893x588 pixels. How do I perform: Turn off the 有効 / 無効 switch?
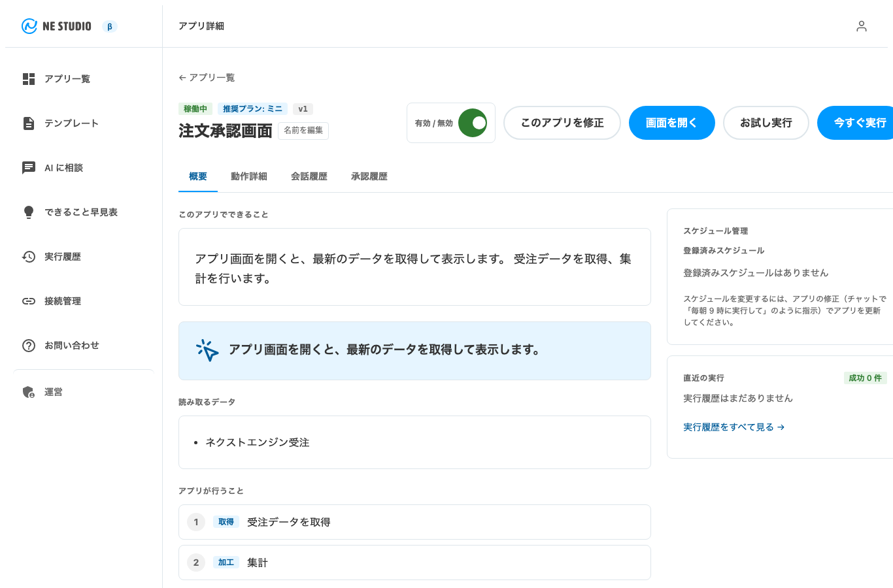[473, 123]
